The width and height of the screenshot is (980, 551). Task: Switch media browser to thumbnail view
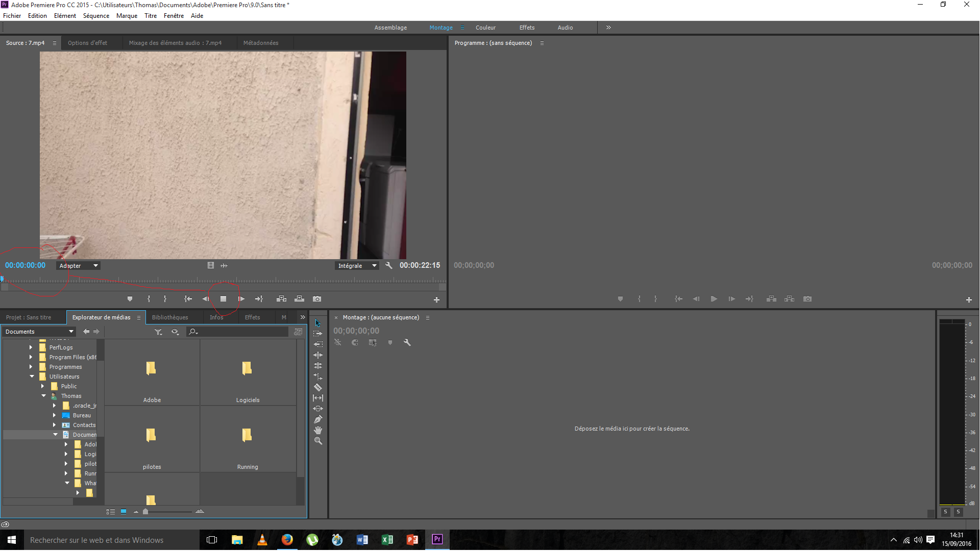pos(124,511)
